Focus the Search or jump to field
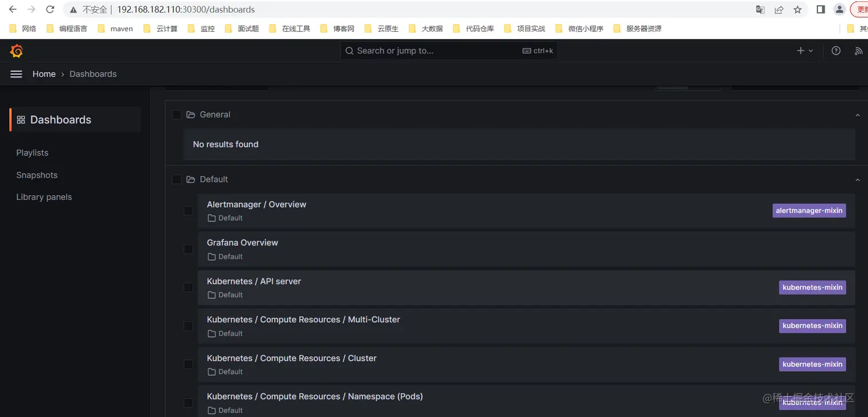Viewport: 868px width, 417px height. [x=449, y=51]
